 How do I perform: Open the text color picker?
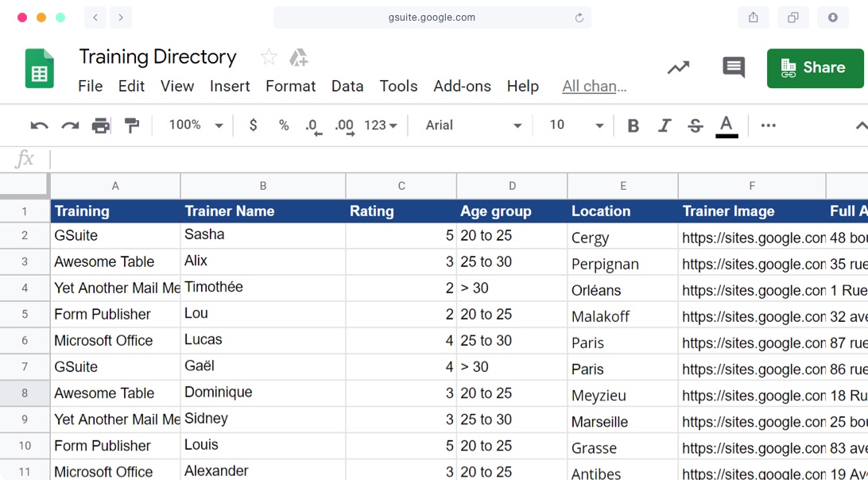point(727,127)
